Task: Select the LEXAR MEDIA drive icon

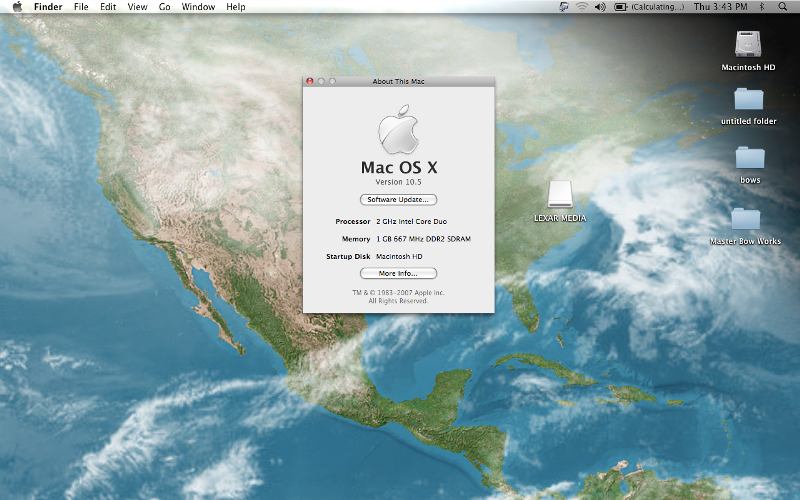Action: (x=560, y=194)
